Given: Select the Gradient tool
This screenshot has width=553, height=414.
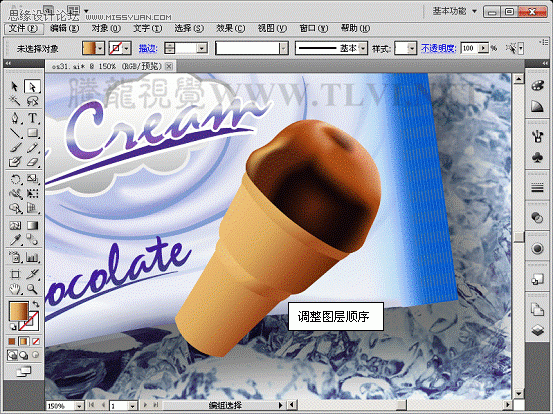Looking at the screenshot, I should pyautogui.click(x=32, y=225).
